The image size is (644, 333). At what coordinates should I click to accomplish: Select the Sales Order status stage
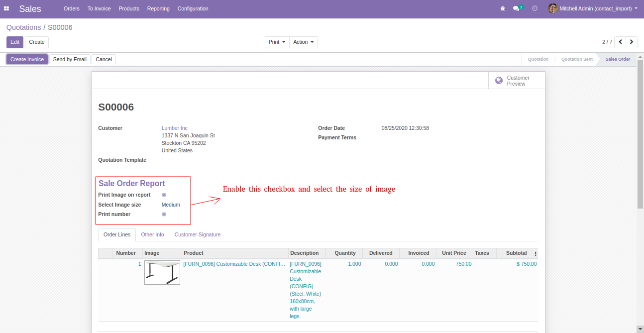(618, 59)
